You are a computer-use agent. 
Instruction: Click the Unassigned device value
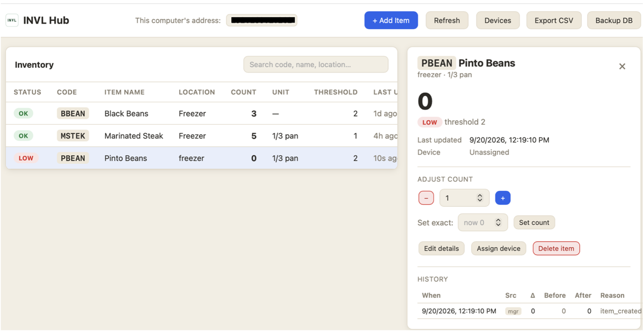[x=489, y=153]
